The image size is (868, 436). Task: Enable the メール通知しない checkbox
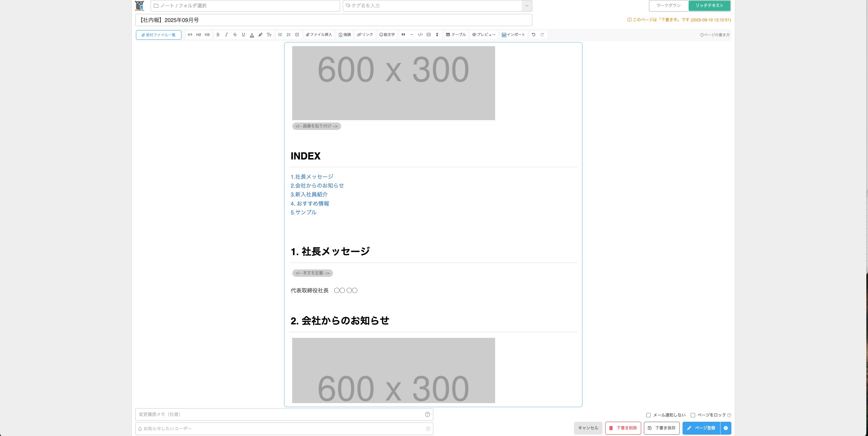pyautogui.click(x=648, y=415)
